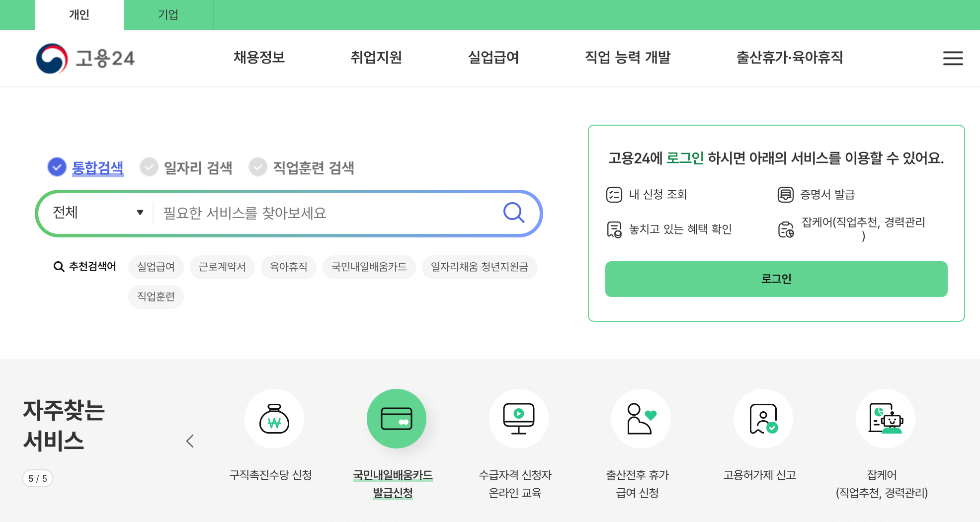Select the 통합검색 radio button
This screenshot has width=980, height=522.
(x=56, y=167)
